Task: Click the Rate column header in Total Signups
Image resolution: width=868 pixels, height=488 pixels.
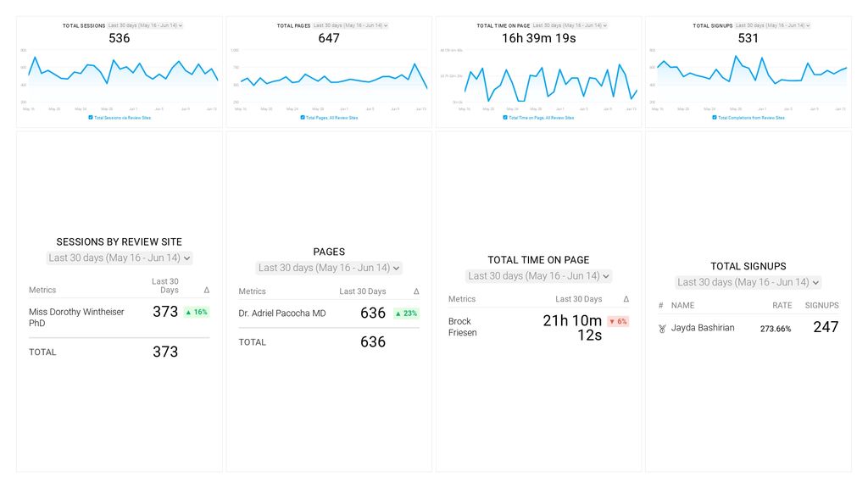Action: [782, 305]
